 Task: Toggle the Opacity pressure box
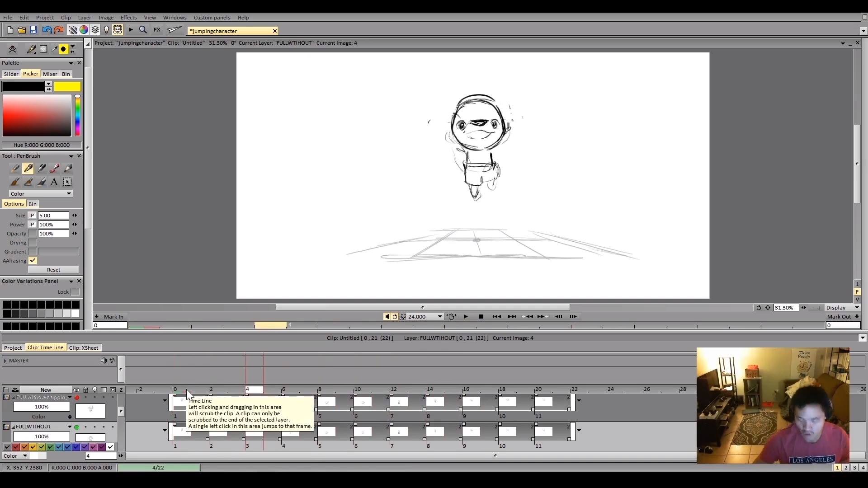tap(33, 234)
